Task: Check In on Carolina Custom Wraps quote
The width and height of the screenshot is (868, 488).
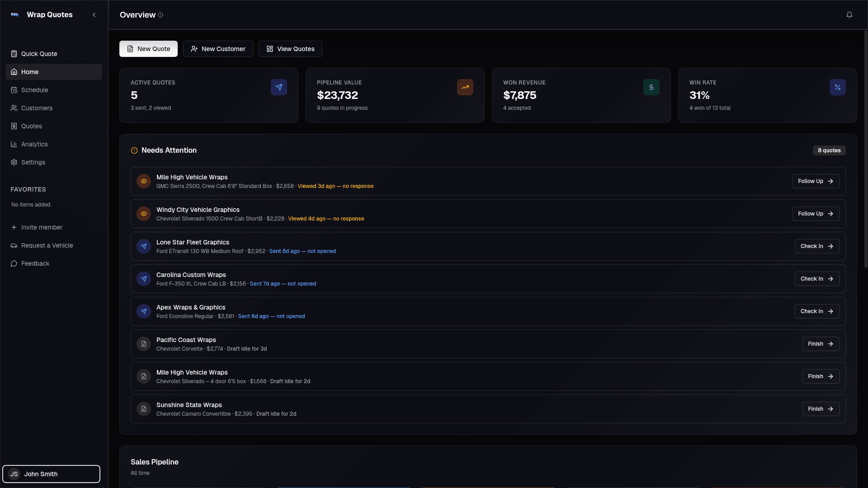Action: pos(816,279)
